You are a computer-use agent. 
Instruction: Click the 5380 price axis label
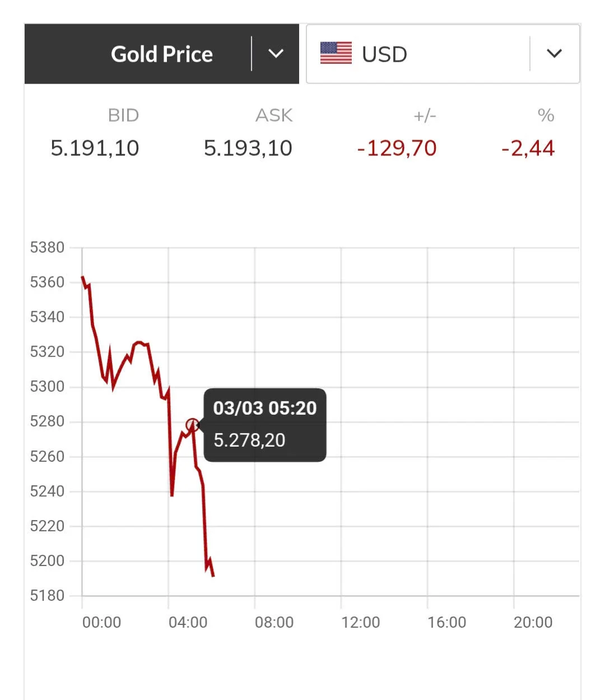tap(47, 247)
